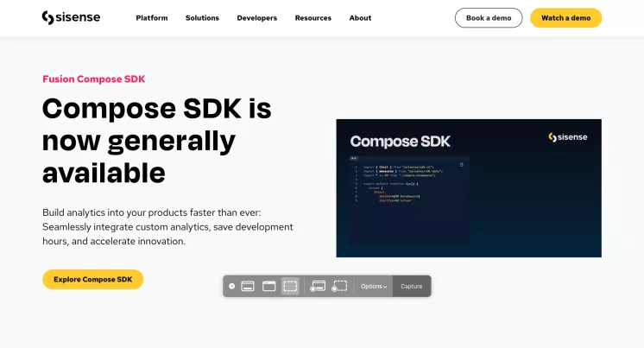Click the 'Compose SDK is now generally available' heading

coord(157,141)
